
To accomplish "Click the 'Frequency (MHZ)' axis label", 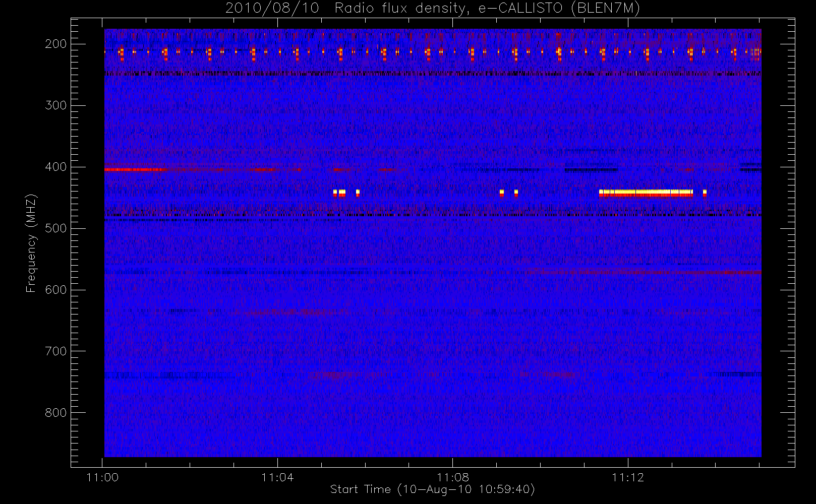I will coord(31,243).
